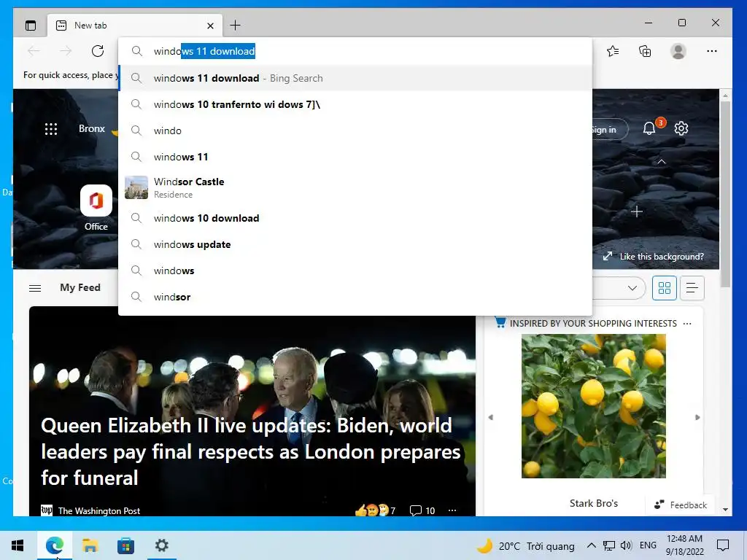Click the Refresh page icon
The image size is (747, 560).
pos(98,51)
